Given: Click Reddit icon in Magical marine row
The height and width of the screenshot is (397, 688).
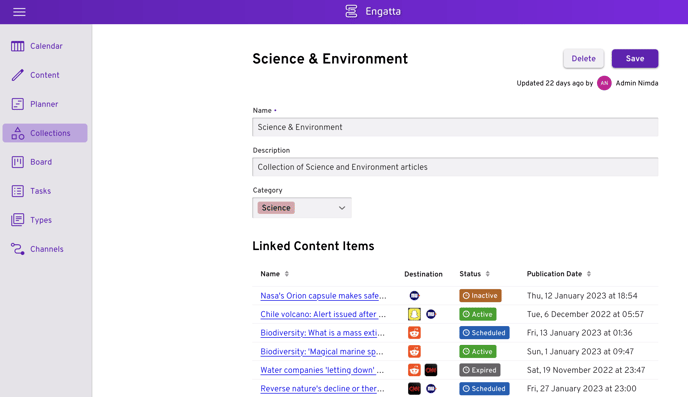Looking at the screenshot, I should [x=414, y=351].
